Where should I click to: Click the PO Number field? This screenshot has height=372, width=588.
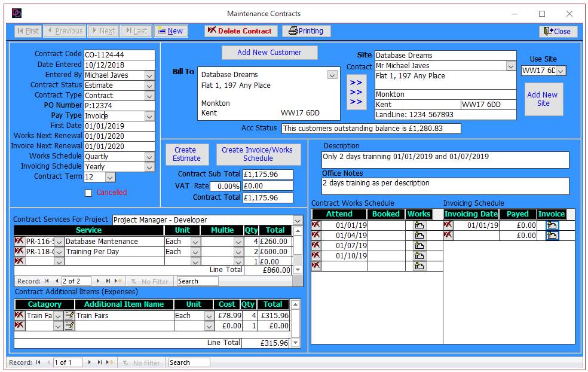tap(120, 106)
